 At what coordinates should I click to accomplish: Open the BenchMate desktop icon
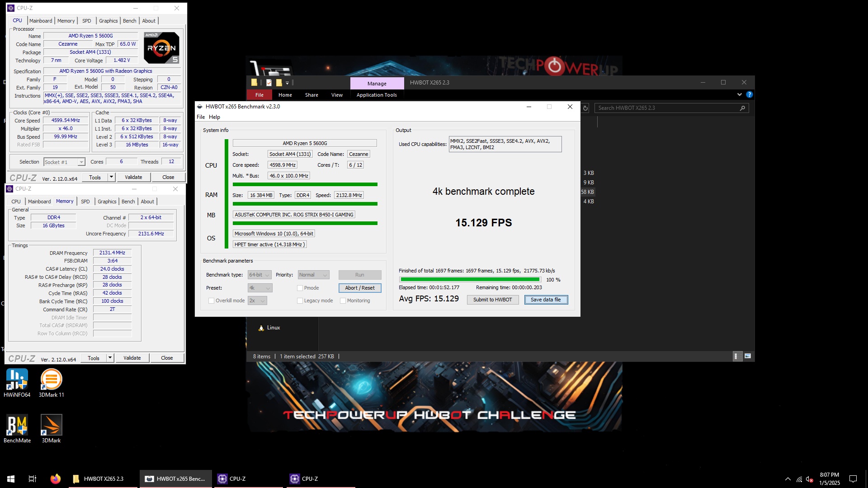click(17, 428)
